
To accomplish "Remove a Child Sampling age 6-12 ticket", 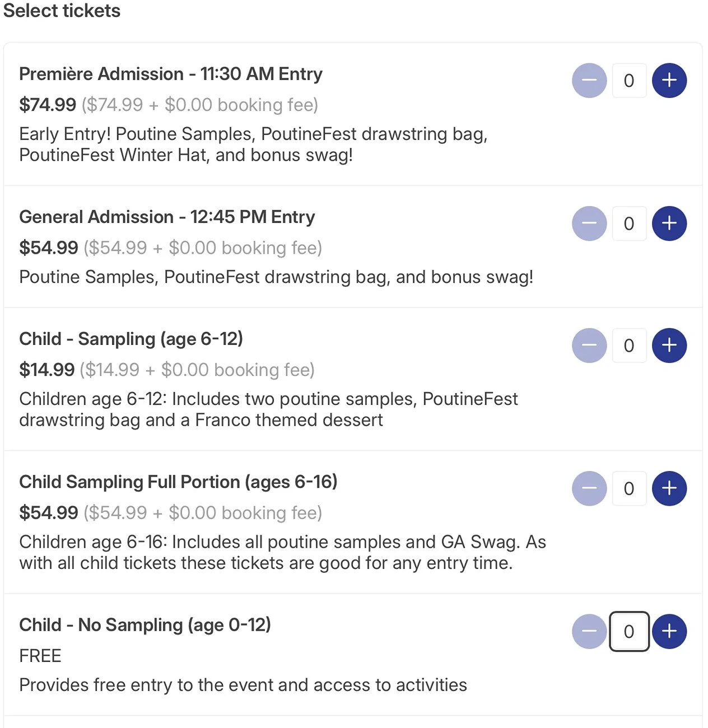I will [589, 346].
